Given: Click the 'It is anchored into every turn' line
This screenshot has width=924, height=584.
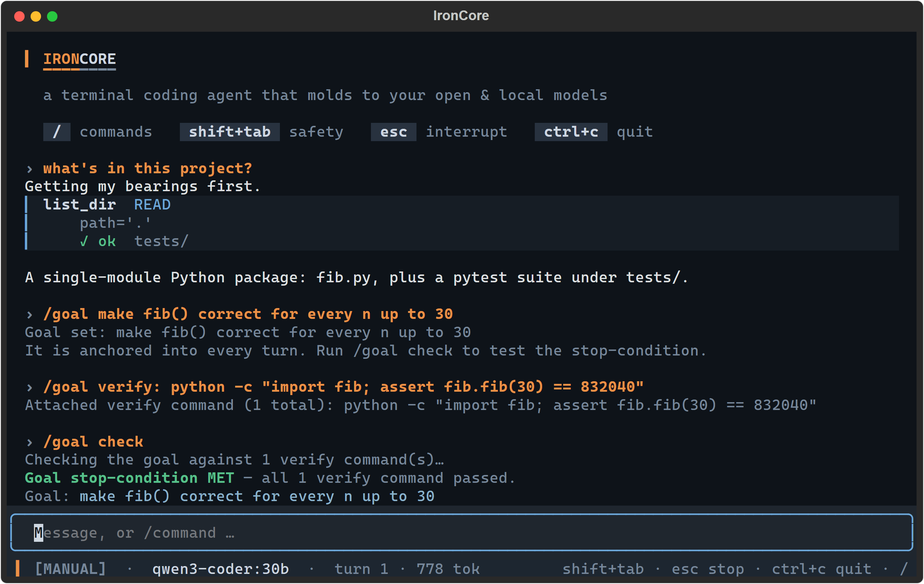Looking at the screenshot, I should coord(366,351).
